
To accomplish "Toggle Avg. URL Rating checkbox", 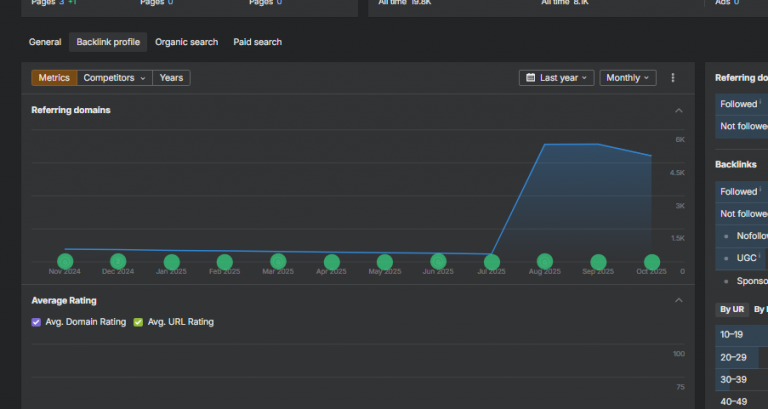I will [138, 322].
